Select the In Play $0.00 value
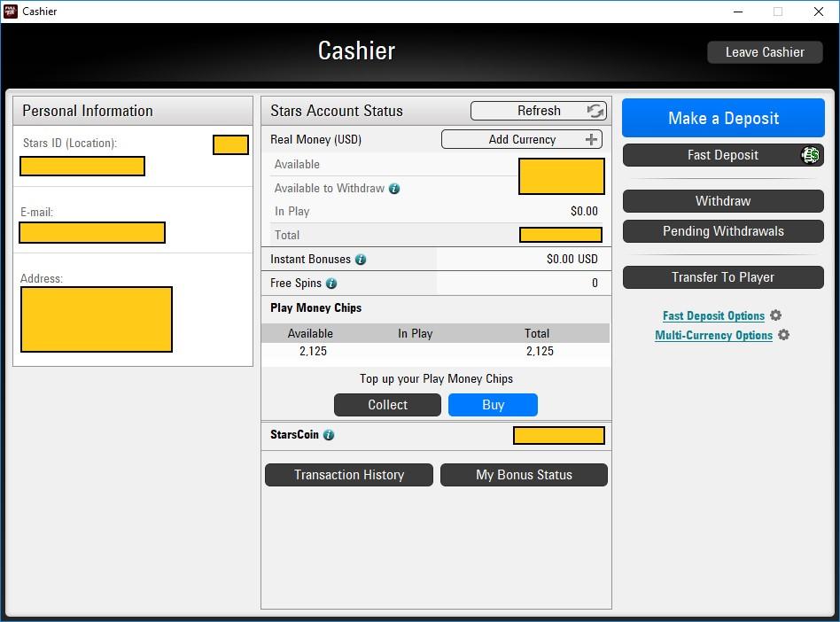Image resolution: width=840 pixels, height=622 pixels. [x=584, y=211]
